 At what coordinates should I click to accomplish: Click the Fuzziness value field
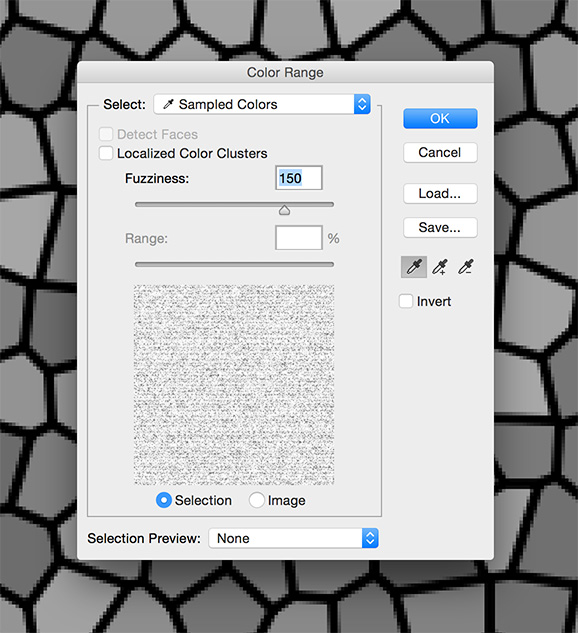(299, 178)
